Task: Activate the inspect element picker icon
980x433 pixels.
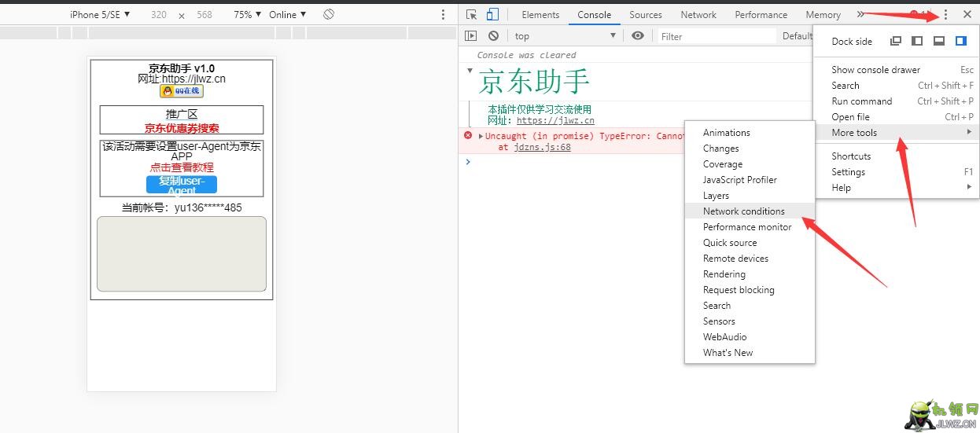Action: tap(471, 14)
